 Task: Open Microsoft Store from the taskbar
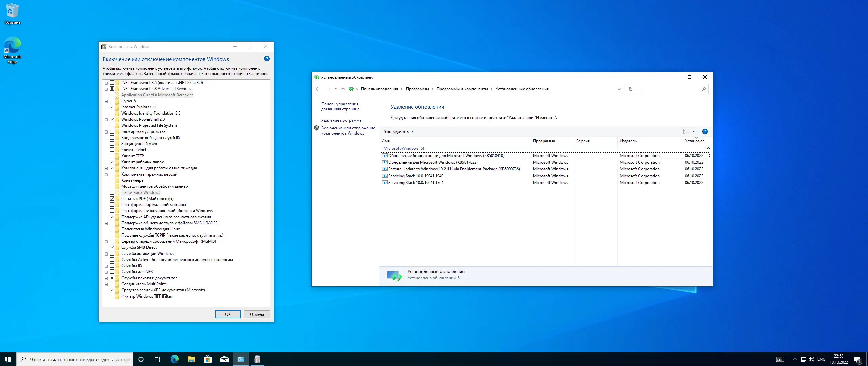coord(208,359)
